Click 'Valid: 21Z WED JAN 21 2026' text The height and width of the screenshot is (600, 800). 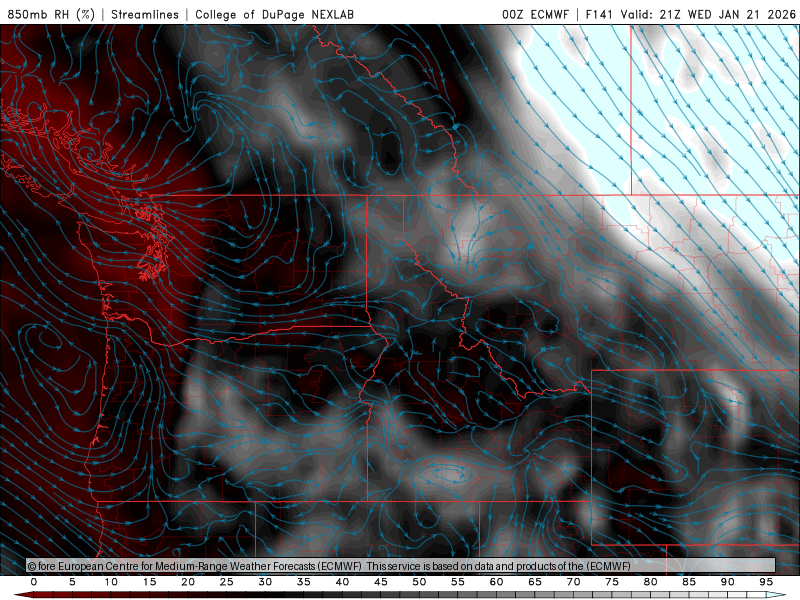(x=708, y=14)
